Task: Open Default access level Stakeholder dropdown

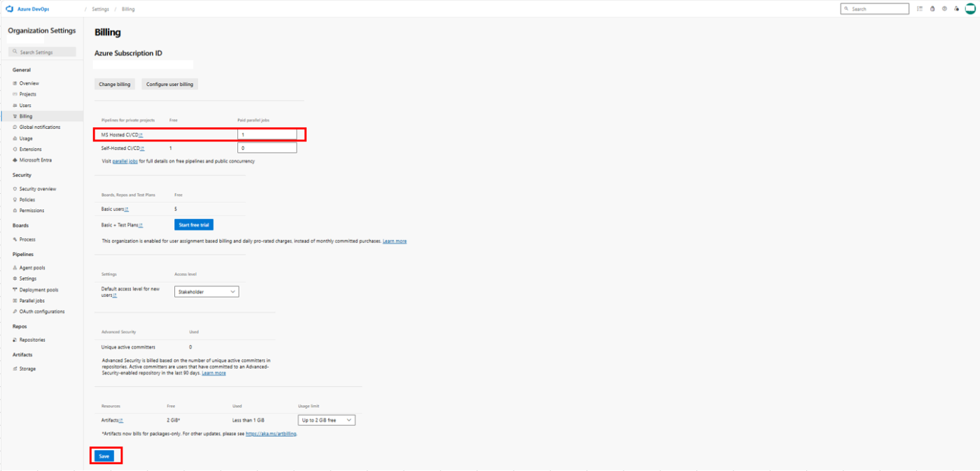Action: click(206, 292)
